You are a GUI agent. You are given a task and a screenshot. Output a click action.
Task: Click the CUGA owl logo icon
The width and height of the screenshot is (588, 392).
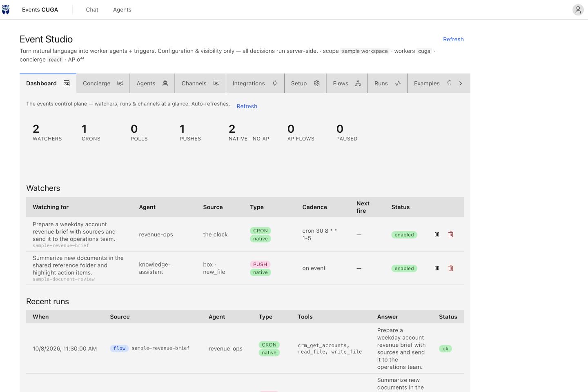point(6,10)
